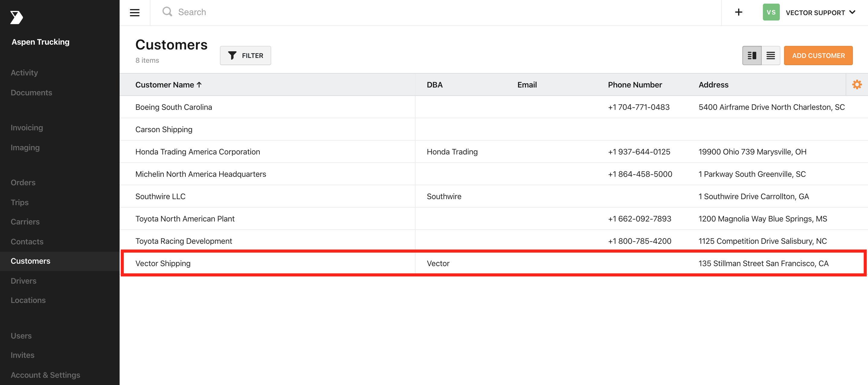
Task: Click the Honda Trading DBA cell
Action: tap(452, 152)
